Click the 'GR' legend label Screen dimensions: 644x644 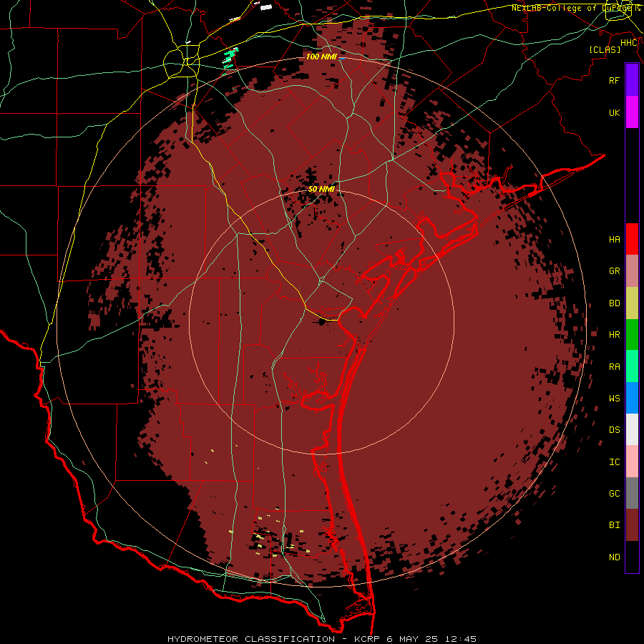[615, 271]
